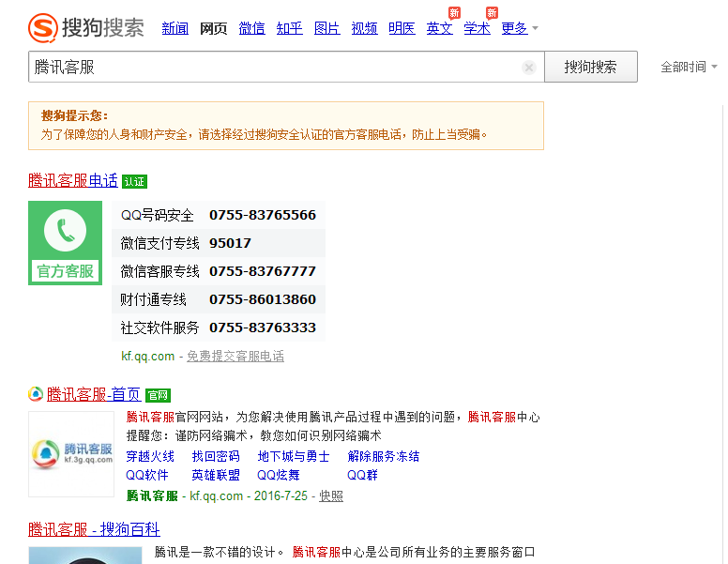728x564 pixels.
Task: Click the 微信客服专线 number 0755-83767777
Action: point(263,271)
